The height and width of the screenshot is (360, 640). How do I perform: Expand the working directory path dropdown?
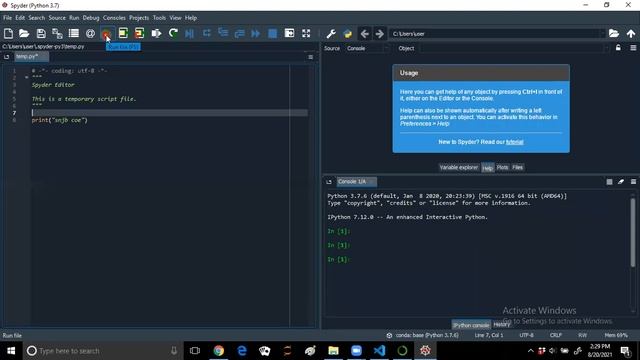602,34
